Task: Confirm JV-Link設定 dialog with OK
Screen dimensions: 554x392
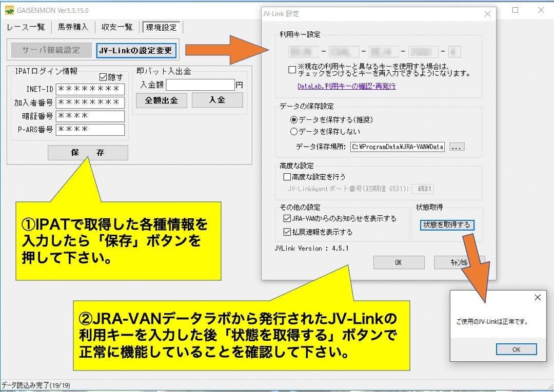Action: pyautogui.click(x=399, y=262)
